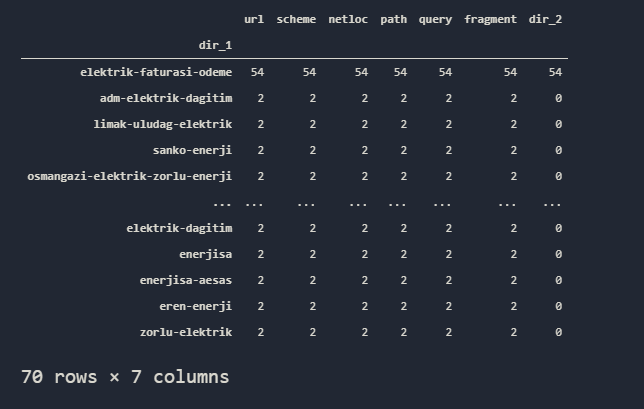This screenshot has height=409, width=644.
Task: Click the dir_2 column header
Action: click(545, 19)
